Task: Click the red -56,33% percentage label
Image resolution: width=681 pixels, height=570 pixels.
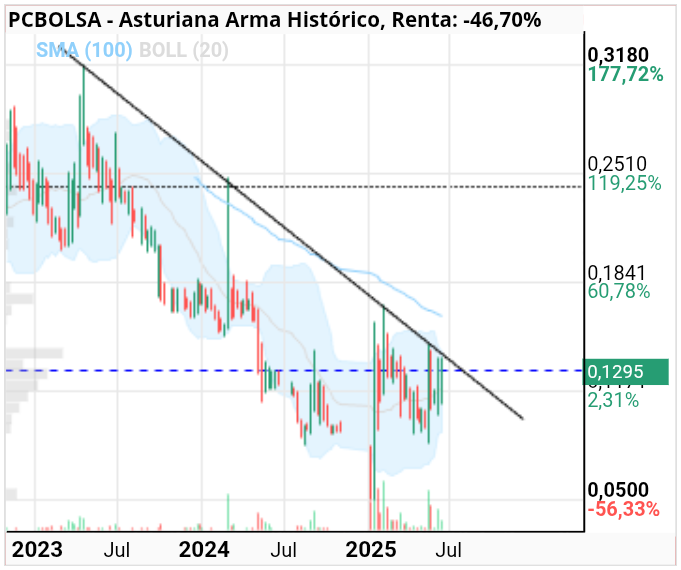Action: pyautogui.click(x=624, y=509)
